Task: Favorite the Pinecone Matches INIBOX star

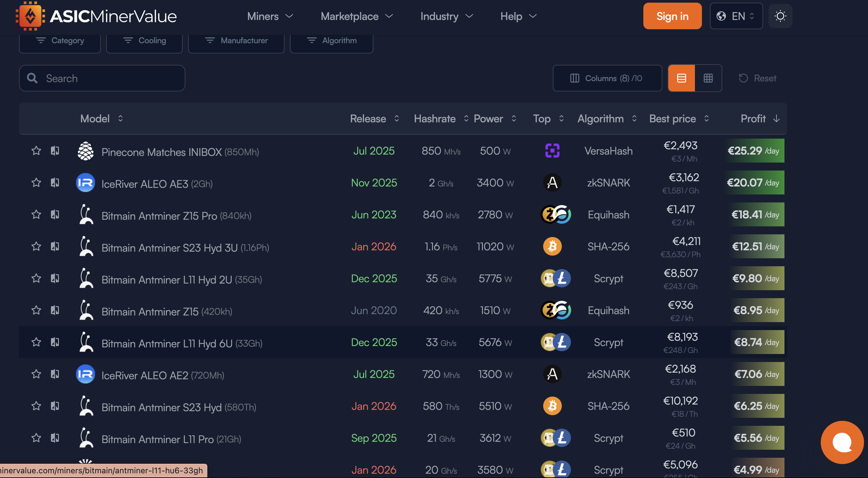Action: (x=36, y=151)
